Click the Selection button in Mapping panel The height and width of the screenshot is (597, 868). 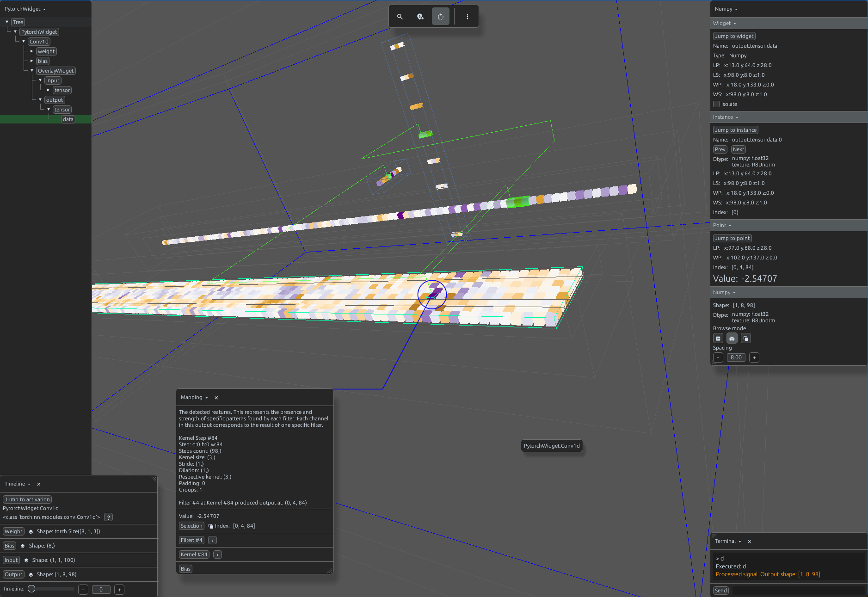tap(191, 526)
